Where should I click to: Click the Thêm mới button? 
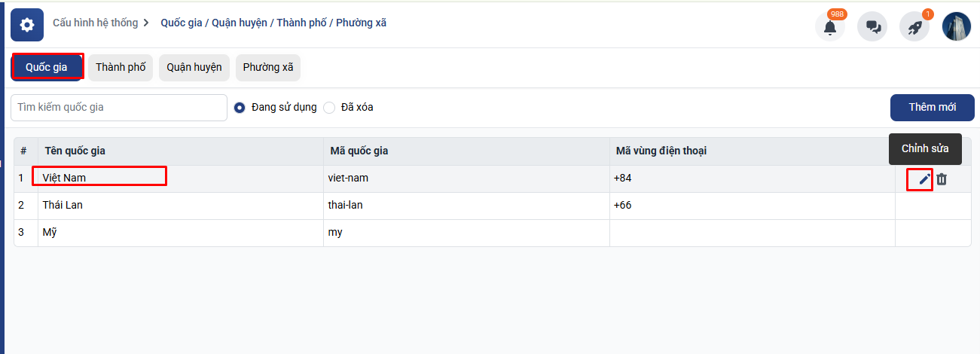(932, 107)
